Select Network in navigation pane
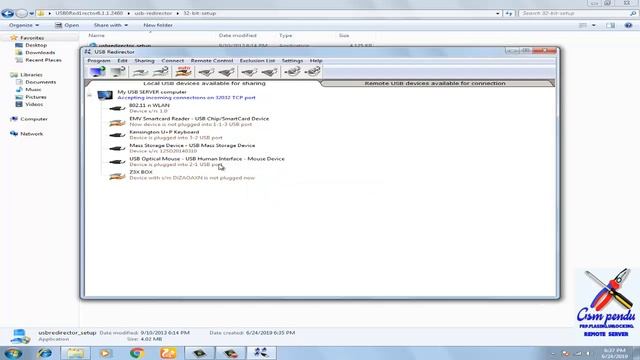 pos(31,134)
